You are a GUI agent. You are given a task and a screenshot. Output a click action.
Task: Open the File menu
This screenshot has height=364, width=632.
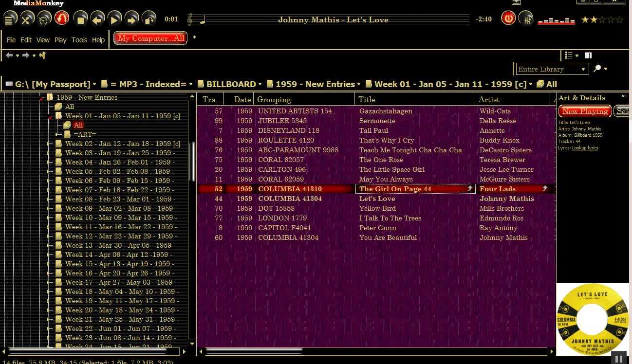click(x=11, y=40)
